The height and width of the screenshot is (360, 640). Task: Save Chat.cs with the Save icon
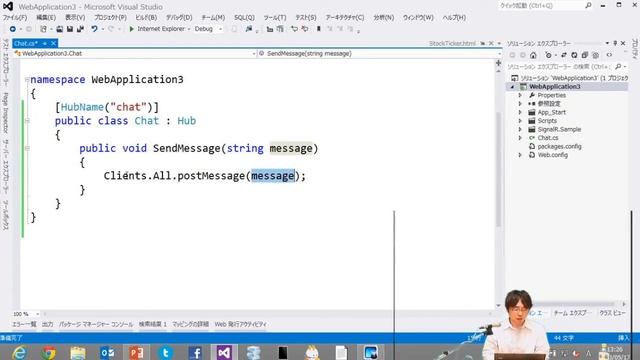[70, 29]
